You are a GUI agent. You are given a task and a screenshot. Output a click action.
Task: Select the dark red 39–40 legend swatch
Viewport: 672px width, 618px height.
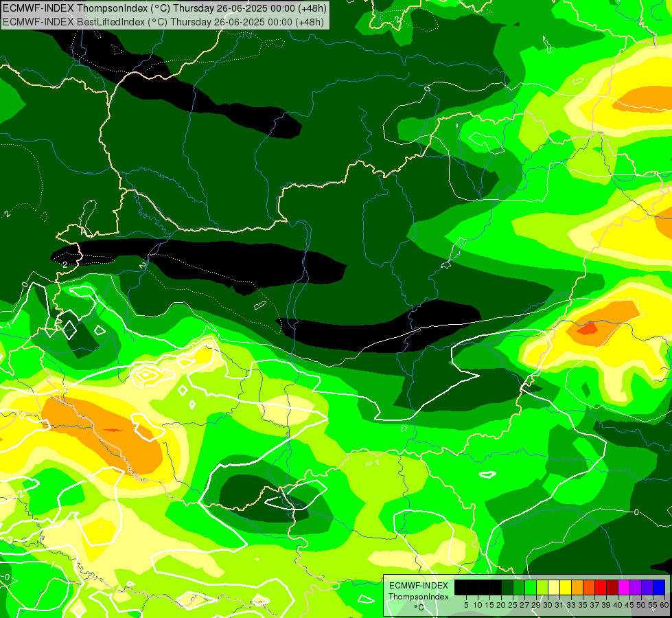612,588
